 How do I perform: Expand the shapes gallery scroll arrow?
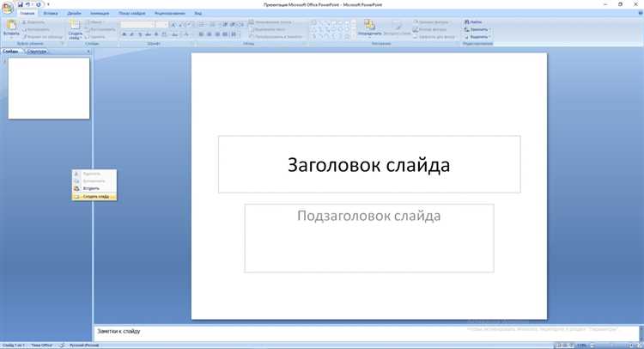pos(354,37)
